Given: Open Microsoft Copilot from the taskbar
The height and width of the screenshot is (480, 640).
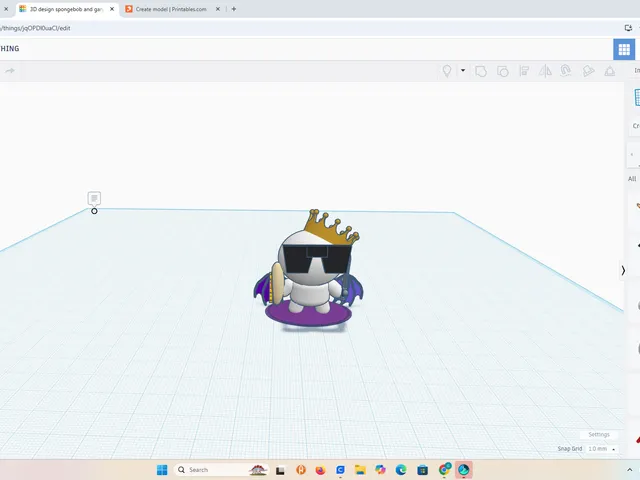Looking at the screenshot, I should click(x=380, y=470).
